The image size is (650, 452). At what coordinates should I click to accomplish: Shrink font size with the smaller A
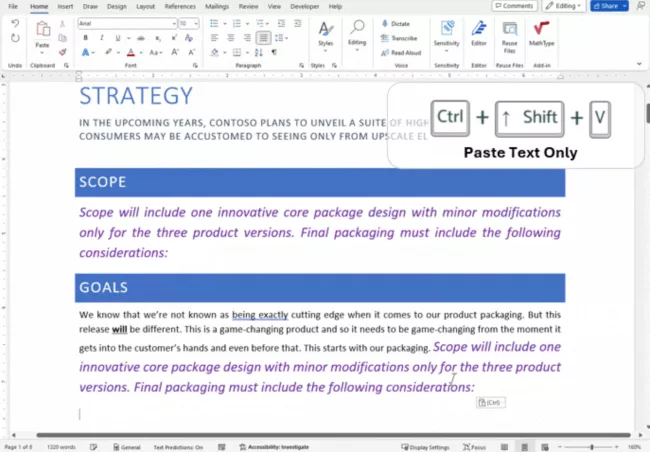(x=192, y=52)
